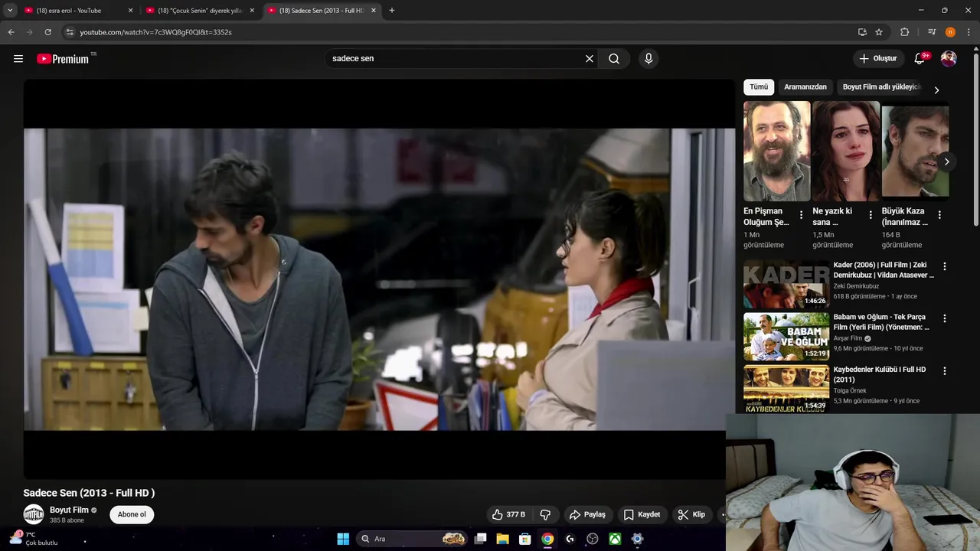Click the Chrome address bar URL

tap(156, 32)
